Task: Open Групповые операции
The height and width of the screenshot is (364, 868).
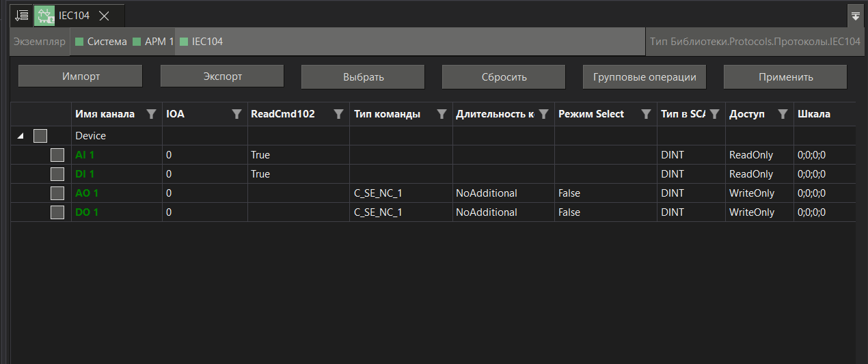Action: (x=644, y=76)
